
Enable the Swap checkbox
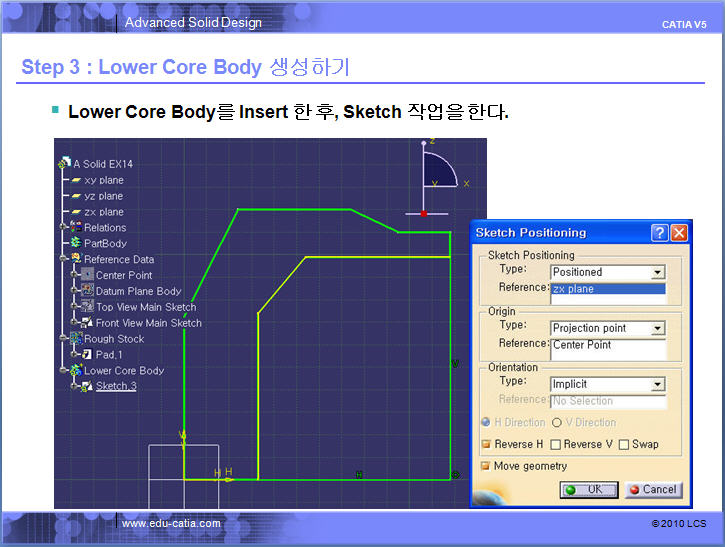[x=624, y=444]
